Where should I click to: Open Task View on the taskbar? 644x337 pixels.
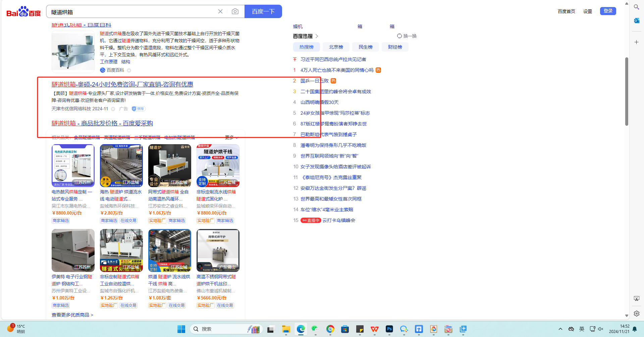click(x=270, y=329)
